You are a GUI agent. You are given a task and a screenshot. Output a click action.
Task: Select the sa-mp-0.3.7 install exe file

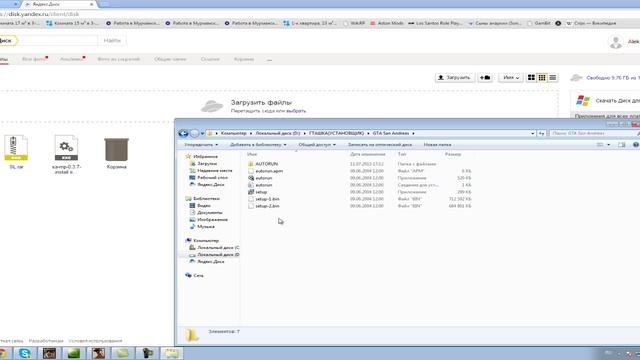[67, 154]
